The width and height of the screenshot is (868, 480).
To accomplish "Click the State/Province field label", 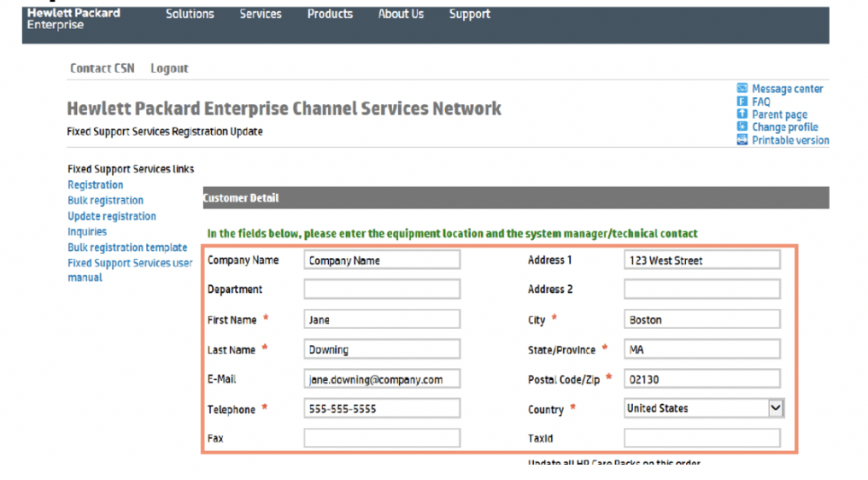I will 561,350.
